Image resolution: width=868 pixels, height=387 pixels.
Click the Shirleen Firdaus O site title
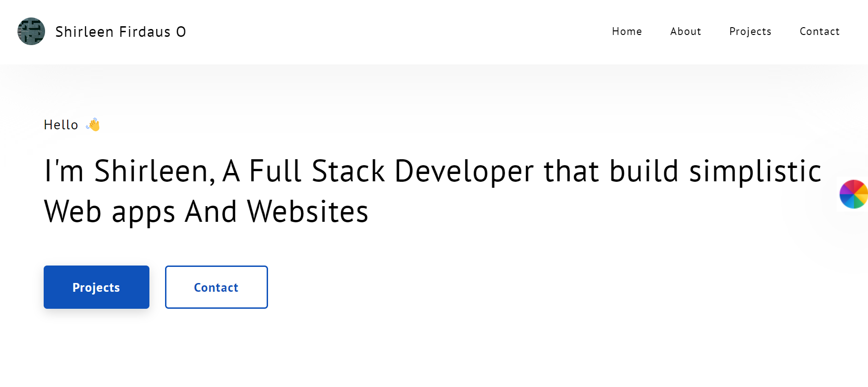coord(120,32)
